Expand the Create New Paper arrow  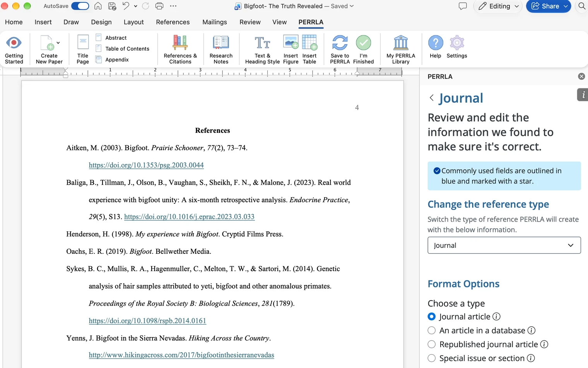[58, 43]
